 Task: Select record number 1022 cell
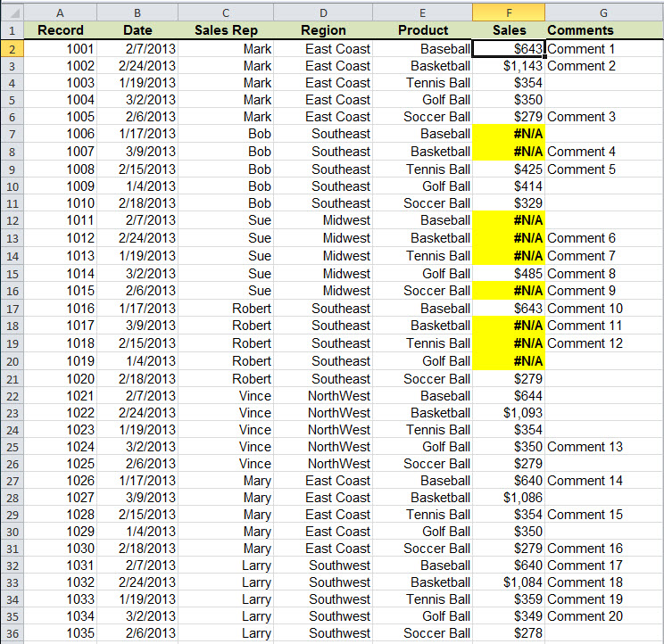tap(61, 413)
